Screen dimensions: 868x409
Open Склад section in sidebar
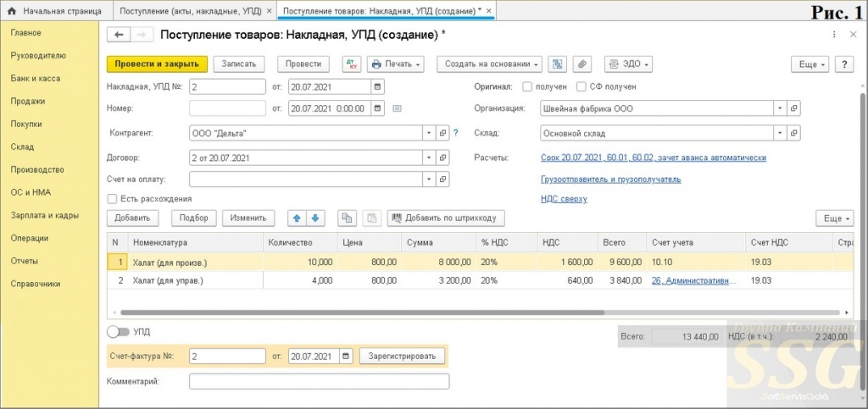(22, 147)
